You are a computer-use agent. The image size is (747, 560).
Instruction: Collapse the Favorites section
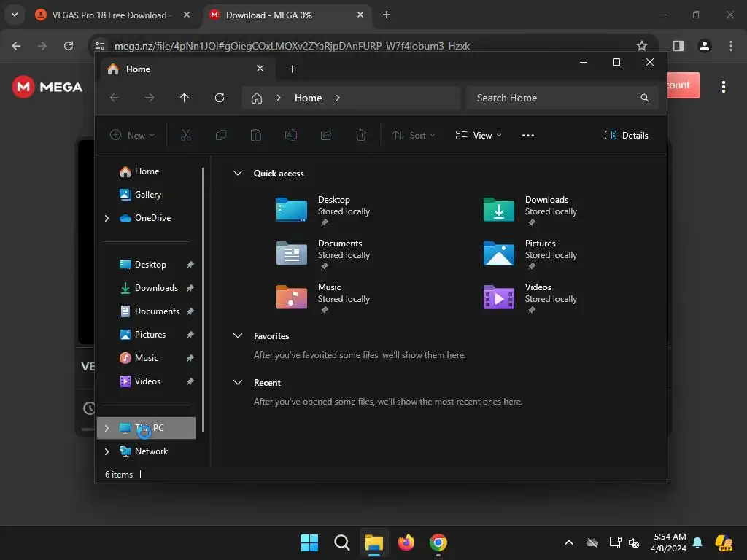point(238,335)
